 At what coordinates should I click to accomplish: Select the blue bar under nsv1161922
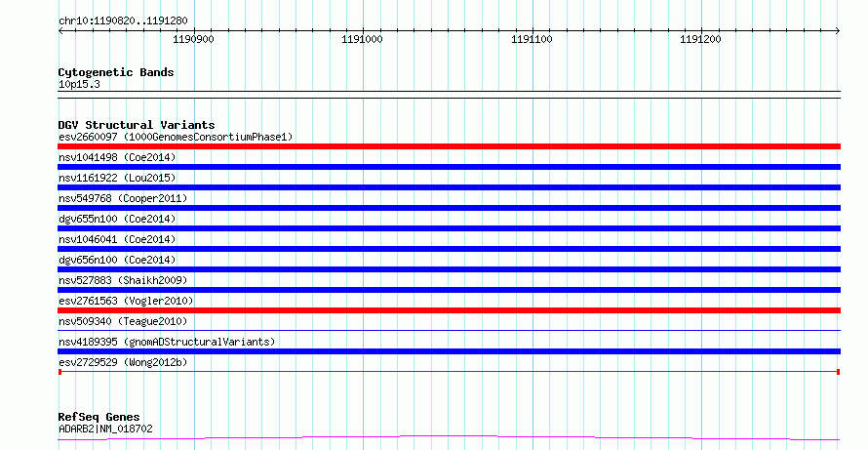[x=449, y=187]
